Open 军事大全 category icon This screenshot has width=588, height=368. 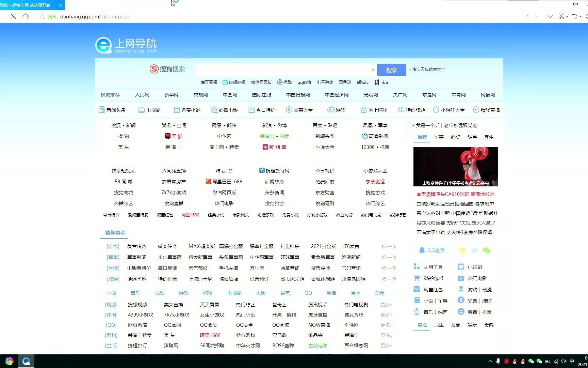point(289,110)
